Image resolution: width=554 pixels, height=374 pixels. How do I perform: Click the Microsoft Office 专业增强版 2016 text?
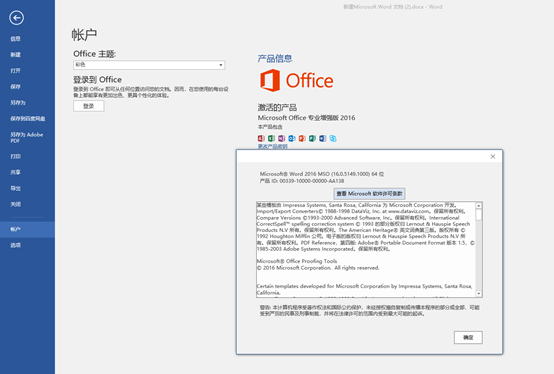pyautogui.click(x=306, y=118)
